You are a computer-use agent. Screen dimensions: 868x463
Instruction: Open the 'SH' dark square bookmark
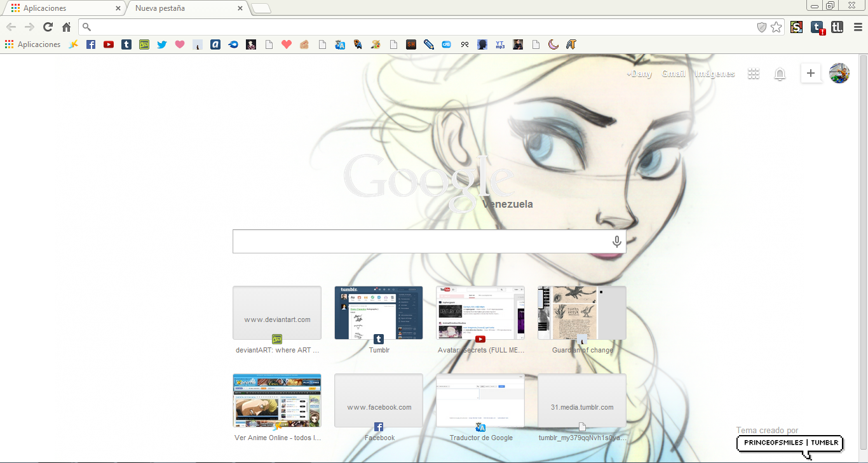(411, 44)
